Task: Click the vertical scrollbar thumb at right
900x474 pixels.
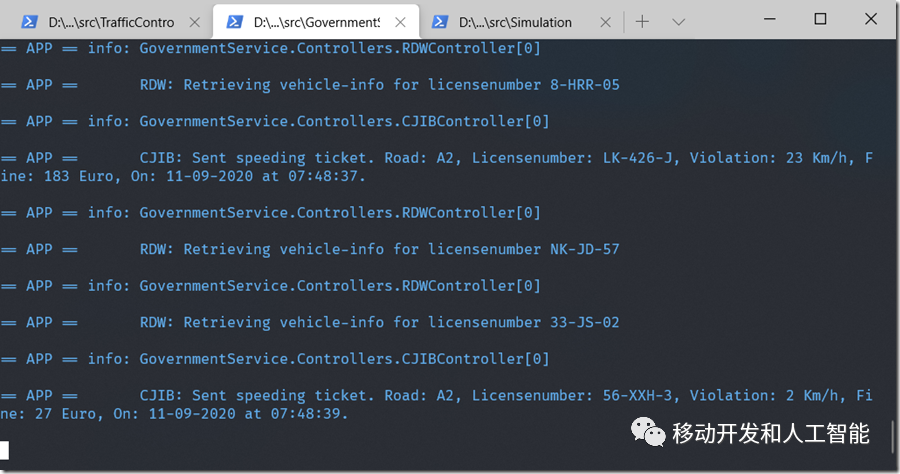Action: click(893, 437)
